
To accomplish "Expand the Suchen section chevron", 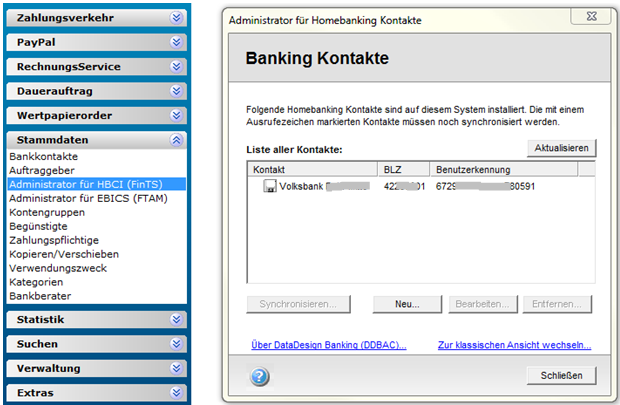I will coord(176,344).
